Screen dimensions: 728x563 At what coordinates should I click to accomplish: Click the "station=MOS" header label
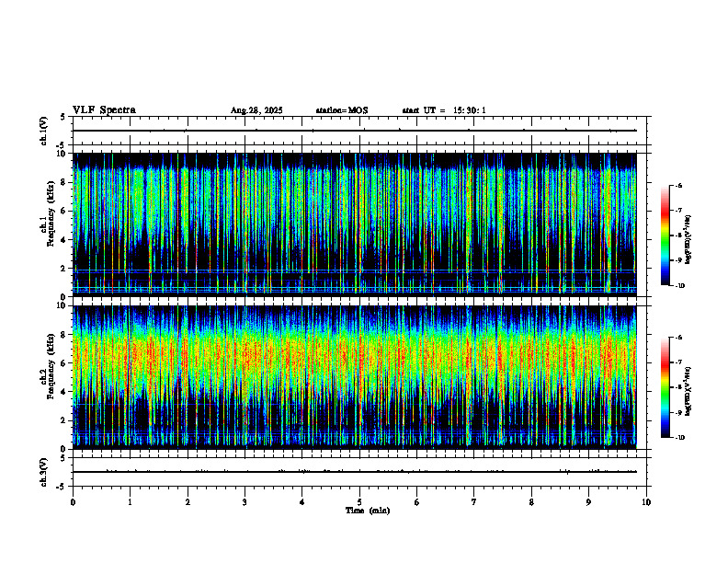[342, 110]
